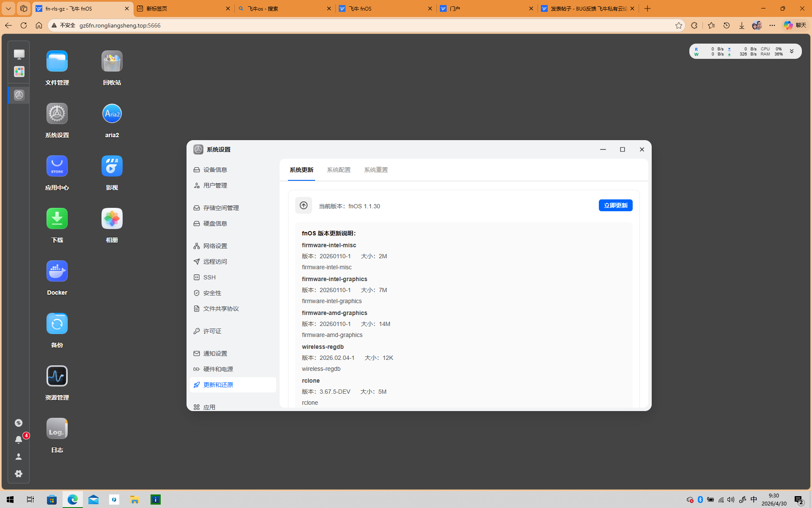Viewport: 812px width, 508px height.
Task: Open the 资源管理 resource monitor
Action: click(57, 376)
